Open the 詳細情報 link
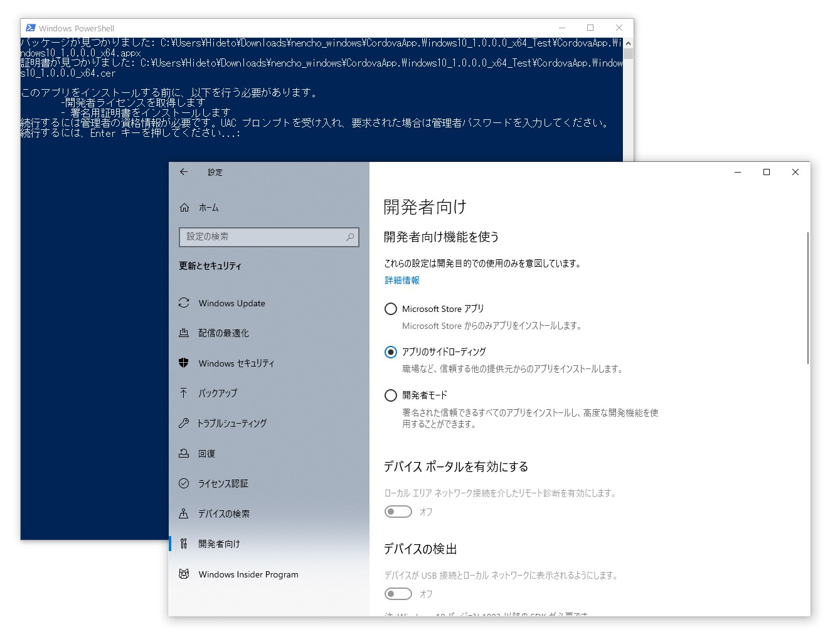The image size is (840, 644). tap(401, 280)
